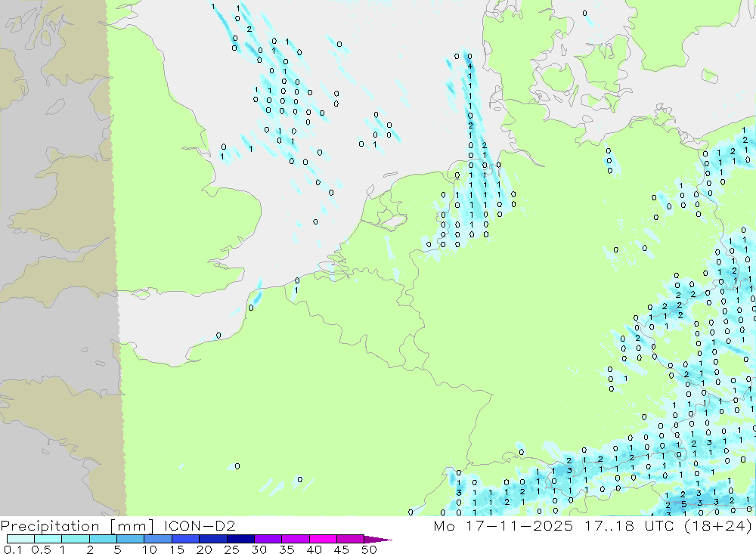The width and height of the screenshot is (756, 554).
Task: Click the 'Precipitation' title word
Action: coord(50,526)
